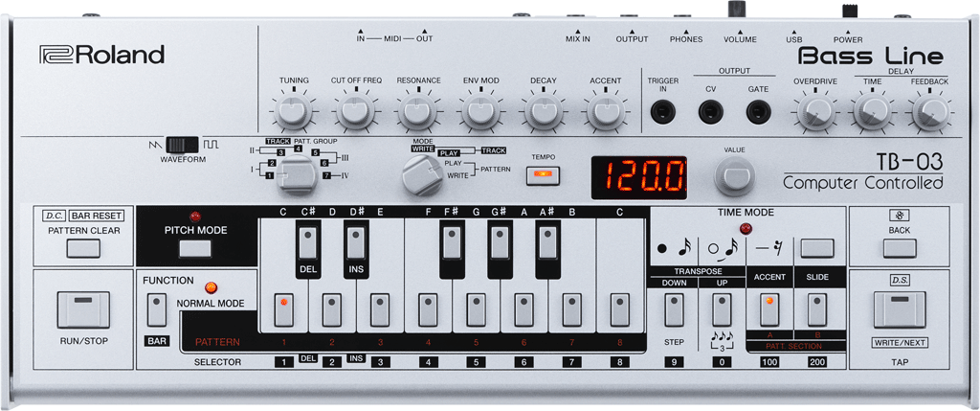Image resolution: width=980 pixels, height=411 pixels.
Task: Toggle the ACCENT button with lit LED
Action: tap(770, 309)
